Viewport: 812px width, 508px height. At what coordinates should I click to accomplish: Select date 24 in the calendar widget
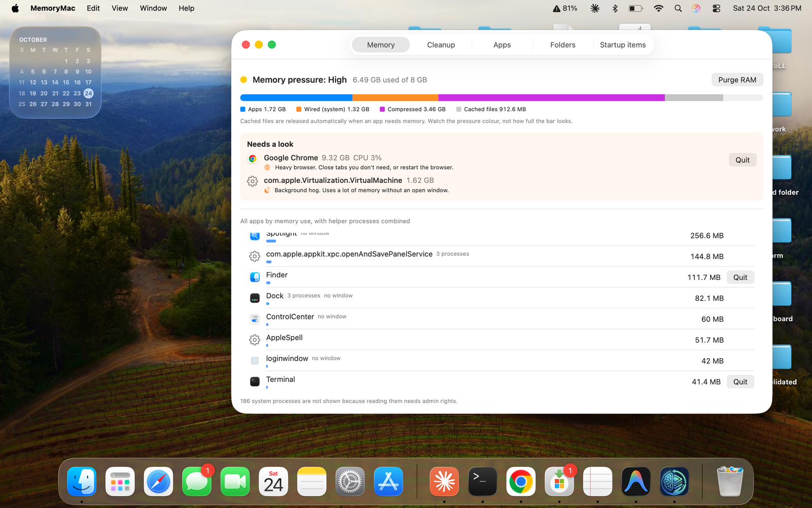[x=88, y=93]
